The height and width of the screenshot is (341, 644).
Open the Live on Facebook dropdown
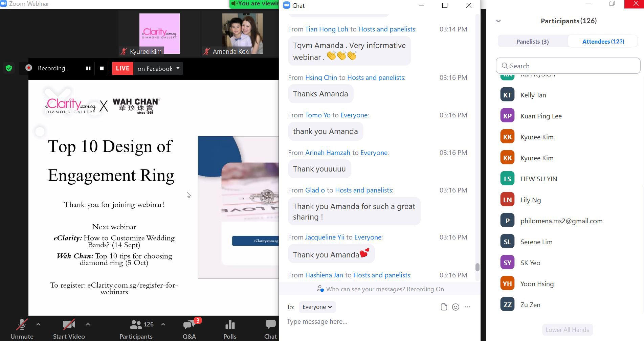(x=178, y=68)
